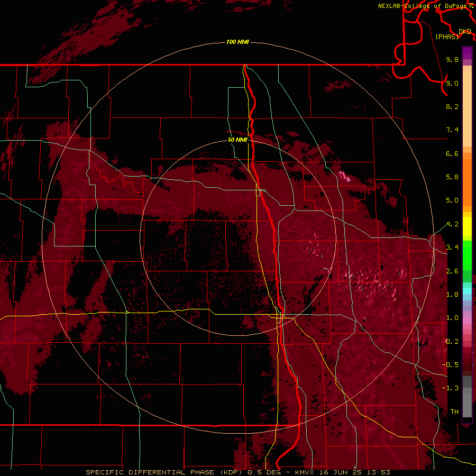Pick the cyan band of the color bar
The width and height of the screenshot is (476, 476).
(467, 290)
